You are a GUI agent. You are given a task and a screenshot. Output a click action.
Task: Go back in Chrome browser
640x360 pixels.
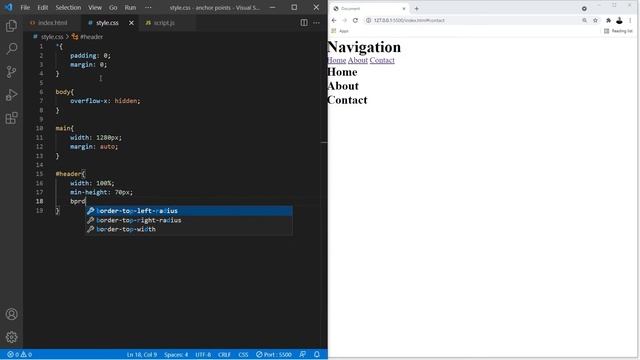click(334, 20)
